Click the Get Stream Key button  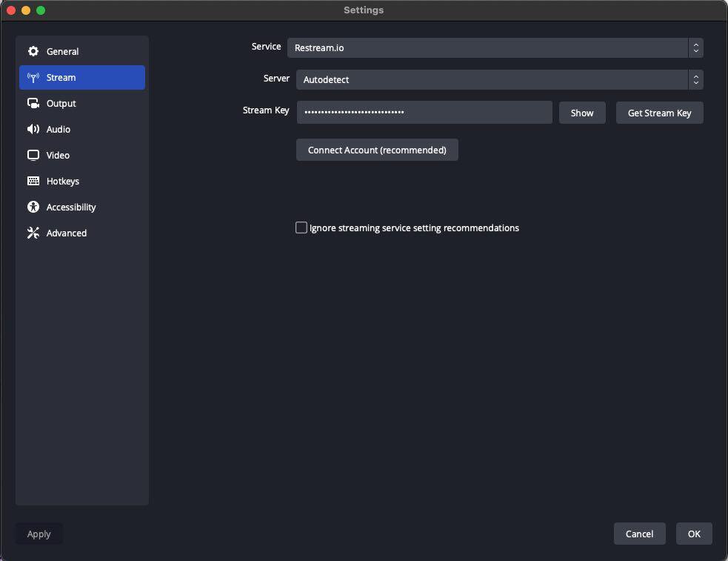tap(659, 113)
